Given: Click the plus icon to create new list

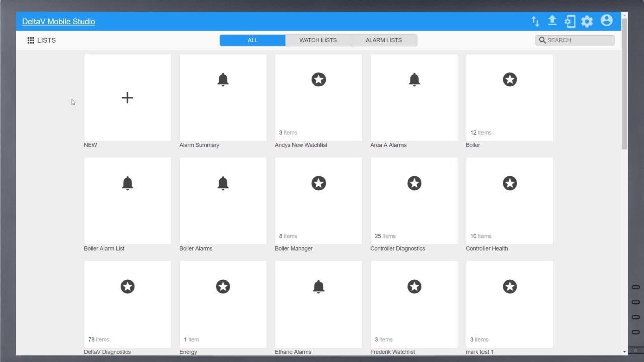Looking at the screenshot, I should 127,98.
